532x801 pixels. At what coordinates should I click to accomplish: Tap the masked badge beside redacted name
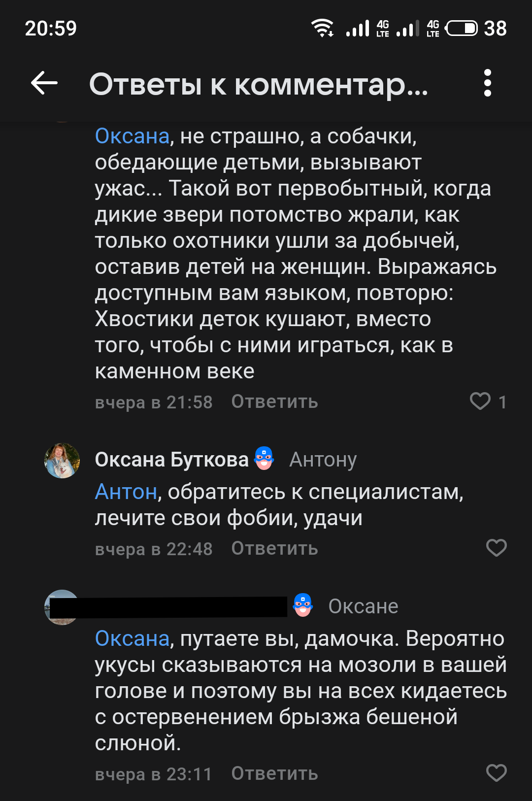302,605
